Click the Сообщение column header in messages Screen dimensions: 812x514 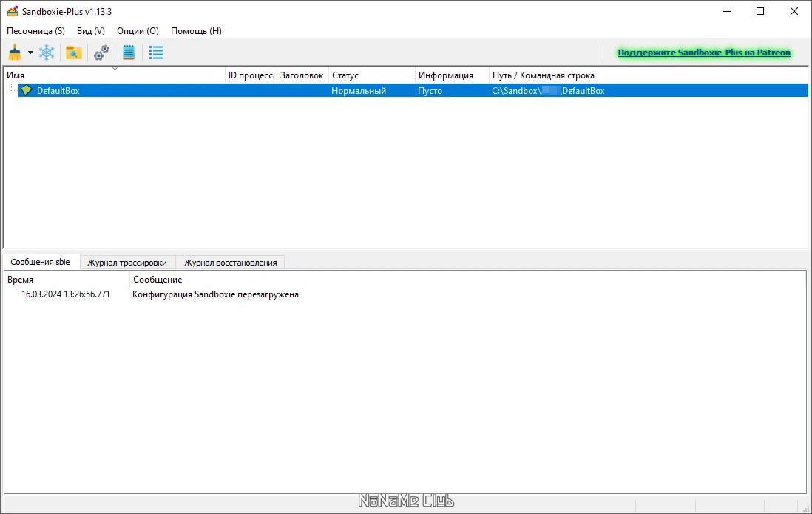[468, 280]
